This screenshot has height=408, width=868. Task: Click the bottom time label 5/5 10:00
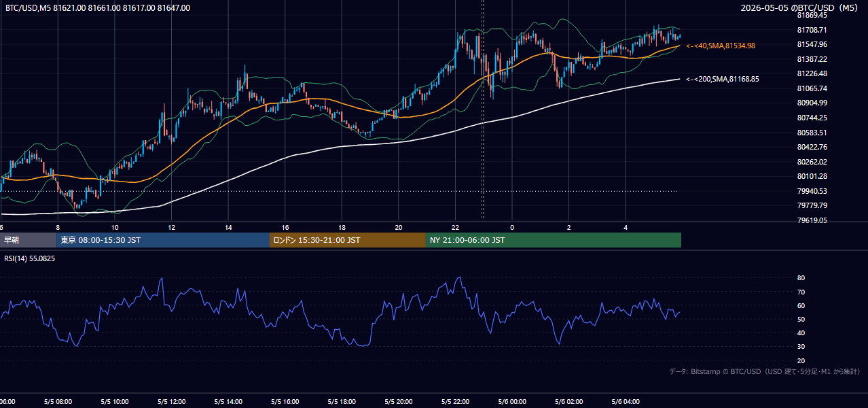pos(115,402)
